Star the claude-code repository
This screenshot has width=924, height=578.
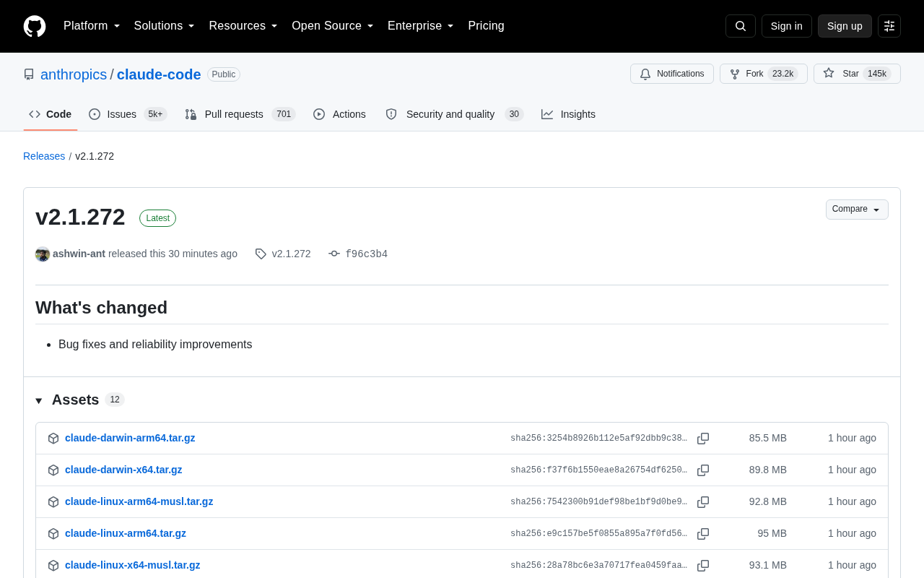click(857, 74)
